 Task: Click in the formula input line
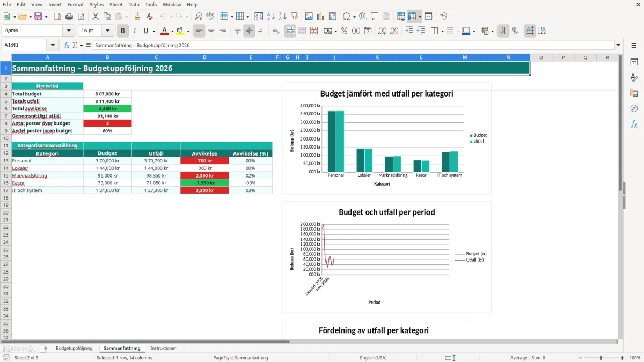[x=353, y=46]
